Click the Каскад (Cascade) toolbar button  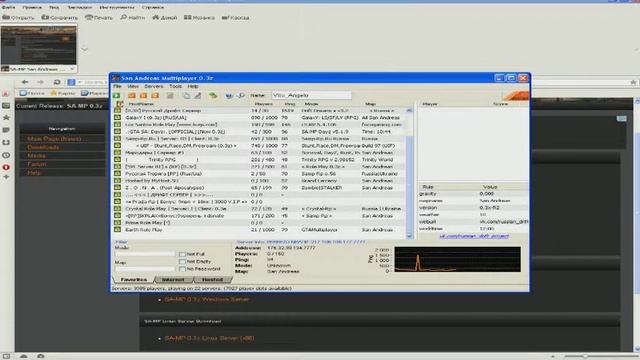click(x=236, y=18)
